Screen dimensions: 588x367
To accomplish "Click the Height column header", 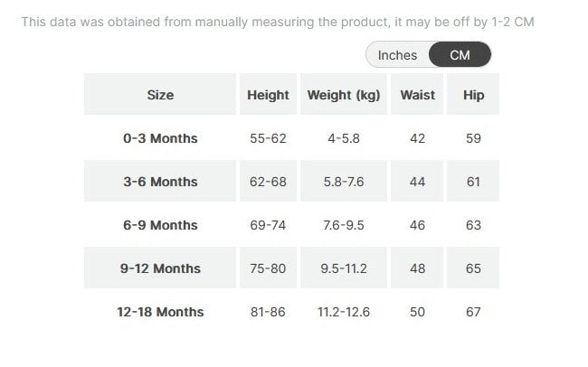I will (268, 95).
